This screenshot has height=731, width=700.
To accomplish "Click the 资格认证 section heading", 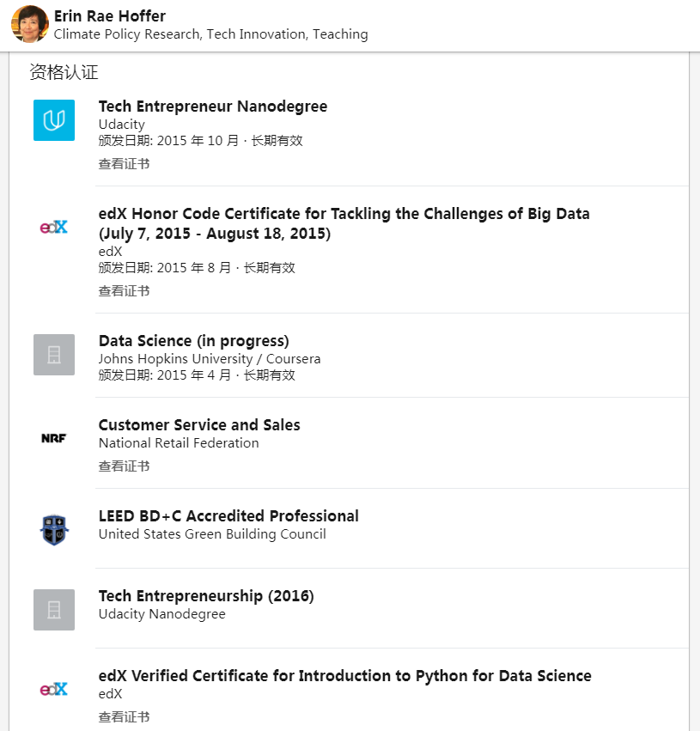I will (x=64, y=72).
